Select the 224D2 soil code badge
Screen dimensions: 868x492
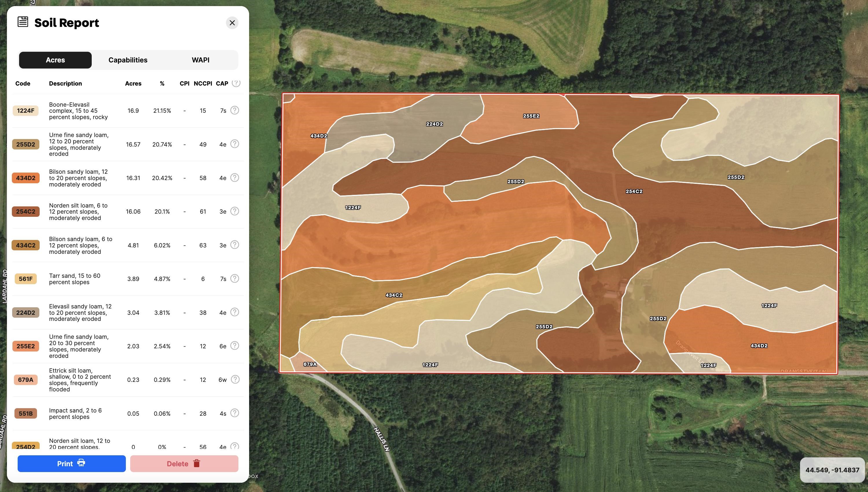pyautogui.click(x=26, y=312)
